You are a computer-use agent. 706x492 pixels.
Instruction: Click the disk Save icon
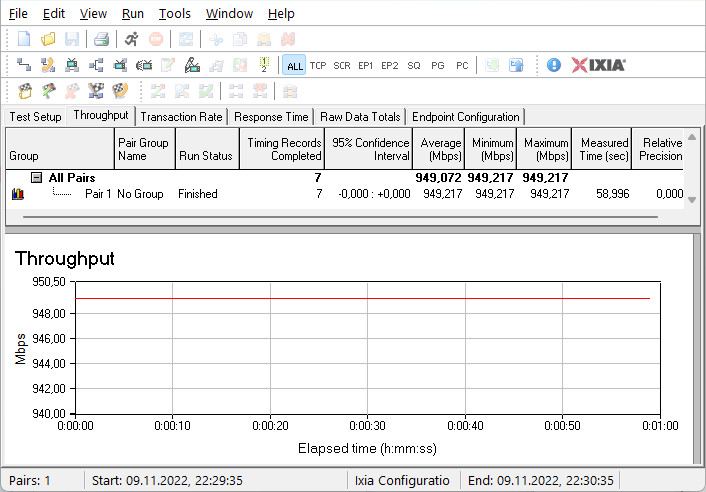pos(72,39)
